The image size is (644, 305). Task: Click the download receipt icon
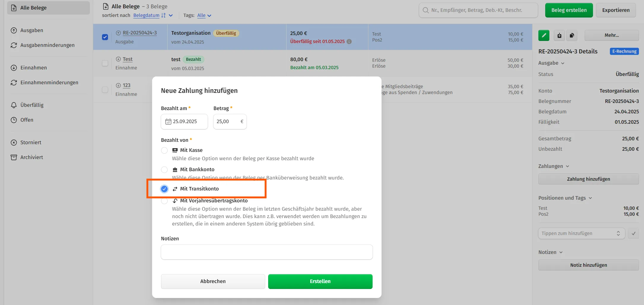tap(559, 35)
